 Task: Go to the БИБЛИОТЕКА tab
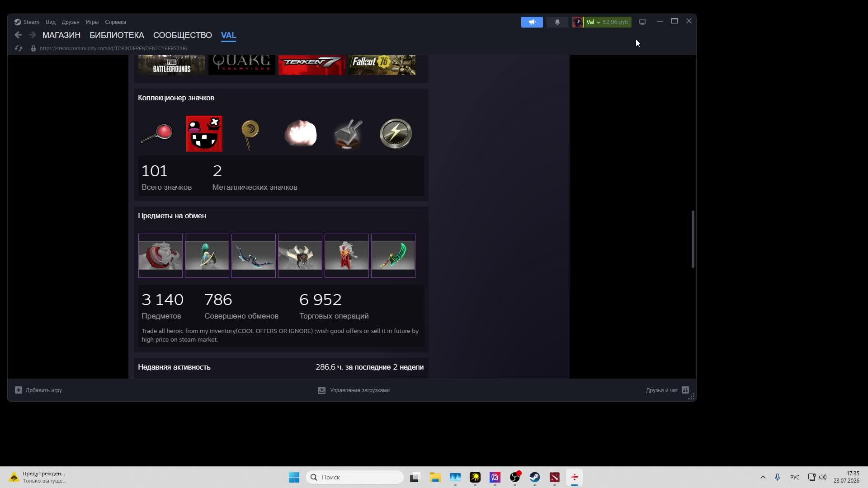coord(117,35)
